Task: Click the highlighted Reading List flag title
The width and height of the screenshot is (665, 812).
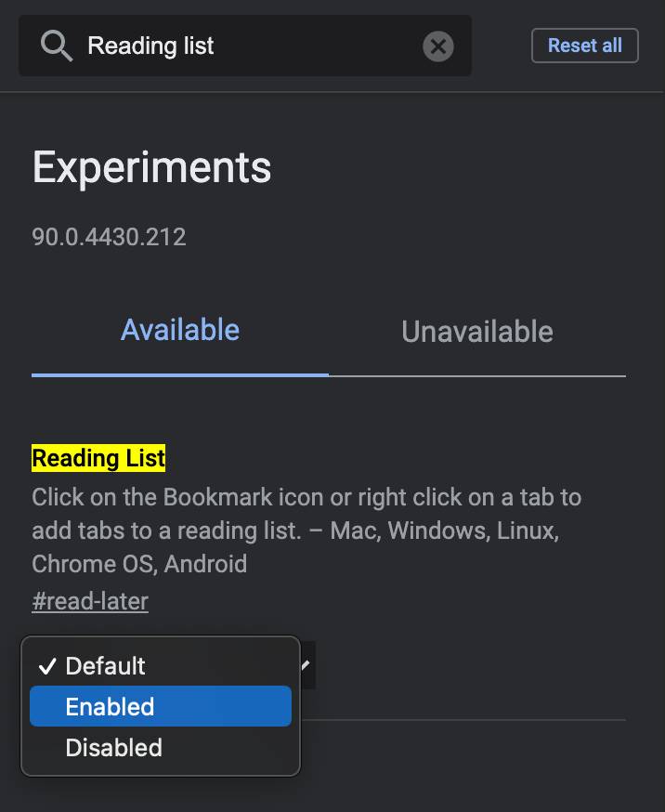Action: (98, 458)
